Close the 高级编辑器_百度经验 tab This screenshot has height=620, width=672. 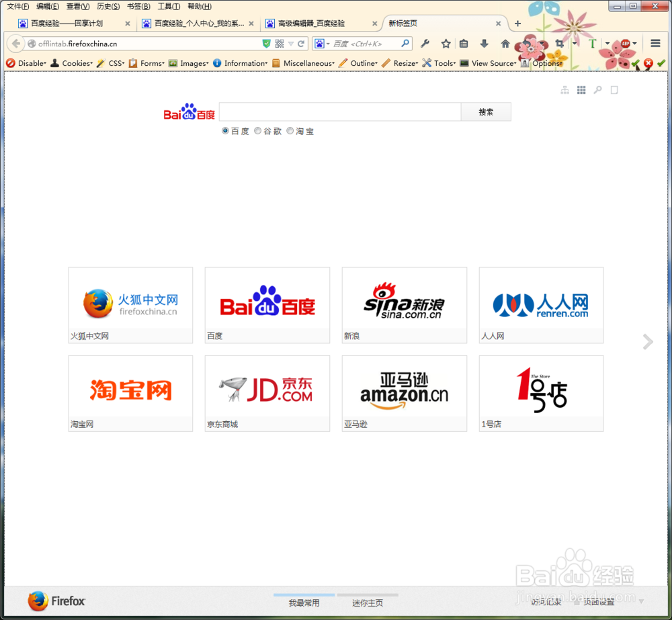tap(374, 24)
